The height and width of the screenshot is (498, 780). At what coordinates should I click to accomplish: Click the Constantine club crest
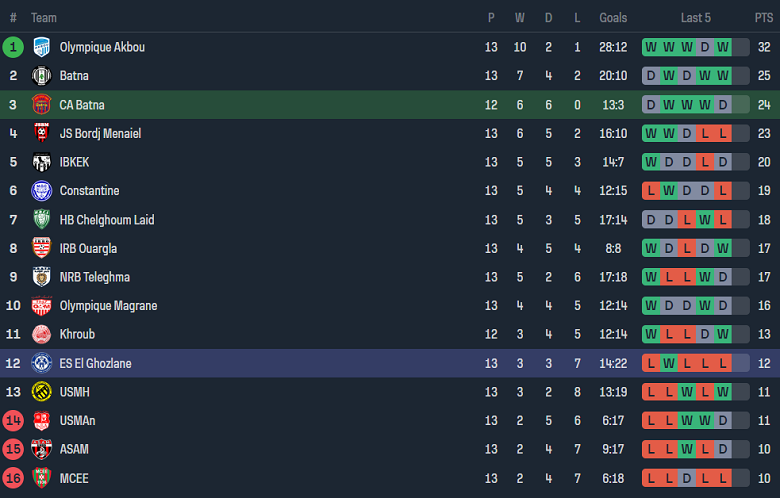pos(41,191)
